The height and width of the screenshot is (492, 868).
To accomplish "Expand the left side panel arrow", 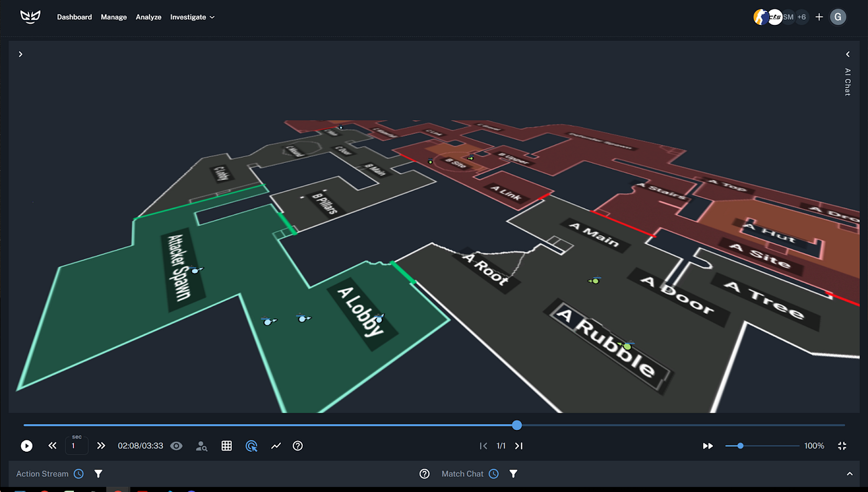I will click(20, 54).
